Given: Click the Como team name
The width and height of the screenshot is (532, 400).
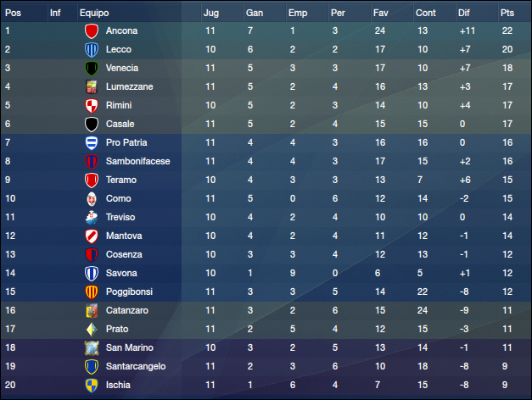Looking at the screenshot, I should coord(118,198).
